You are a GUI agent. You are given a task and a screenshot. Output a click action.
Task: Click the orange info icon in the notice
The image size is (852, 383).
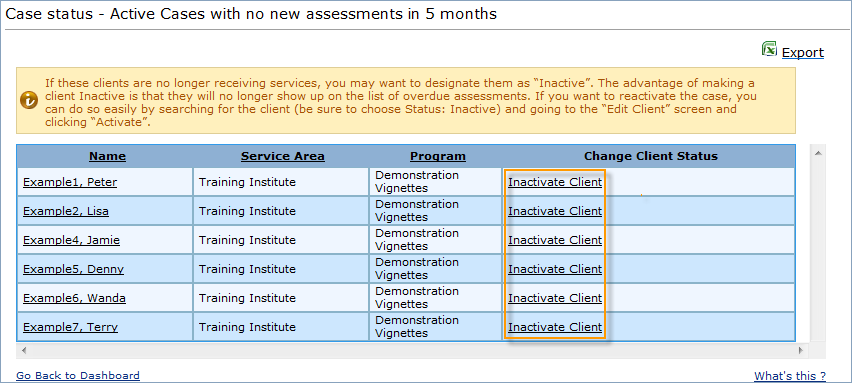coord(29,101)
